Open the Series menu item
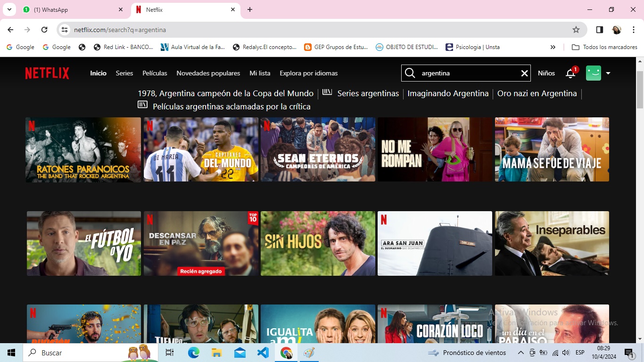 click(x=124, y=73)
